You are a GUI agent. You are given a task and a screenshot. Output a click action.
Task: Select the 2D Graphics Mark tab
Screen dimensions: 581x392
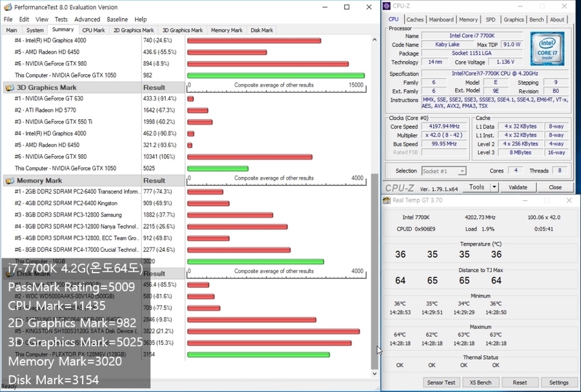134,30
